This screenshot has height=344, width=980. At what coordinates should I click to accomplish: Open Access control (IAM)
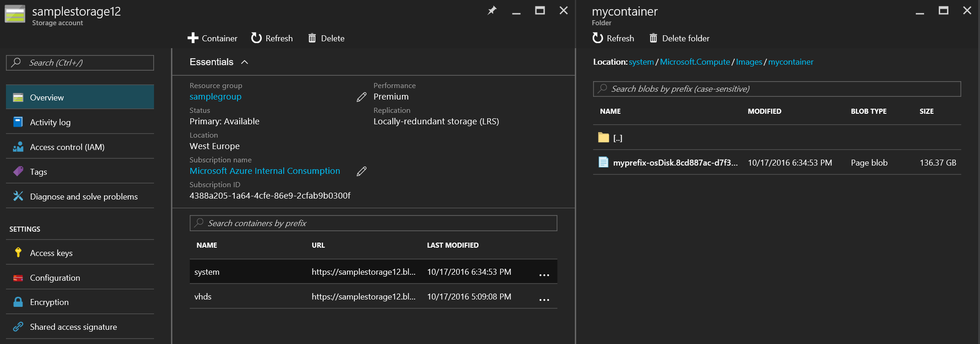80,147
